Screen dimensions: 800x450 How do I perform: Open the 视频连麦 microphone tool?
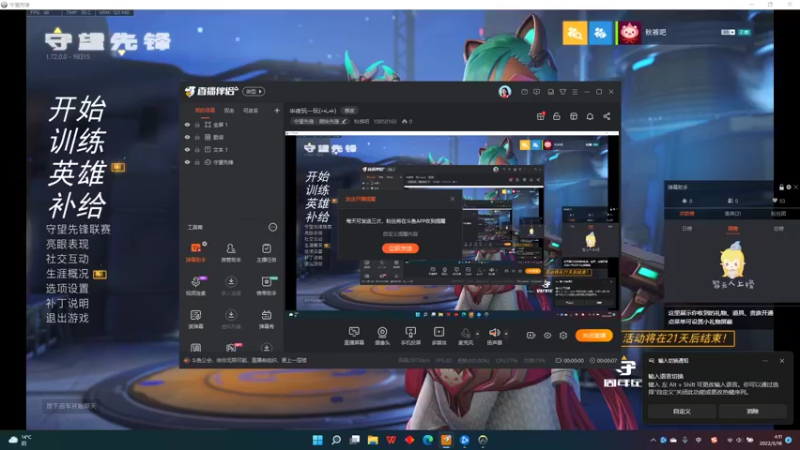point(196,286)
